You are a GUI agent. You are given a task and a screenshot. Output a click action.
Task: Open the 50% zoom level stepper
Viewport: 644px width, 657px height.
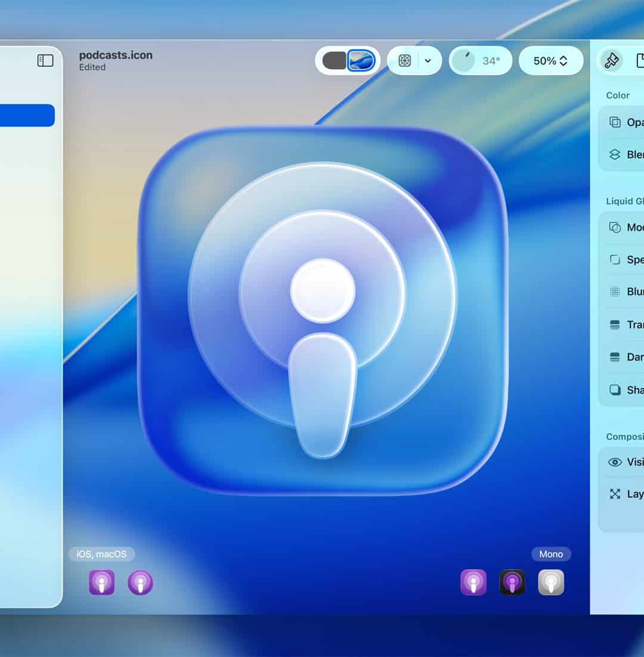pos(550,60)
